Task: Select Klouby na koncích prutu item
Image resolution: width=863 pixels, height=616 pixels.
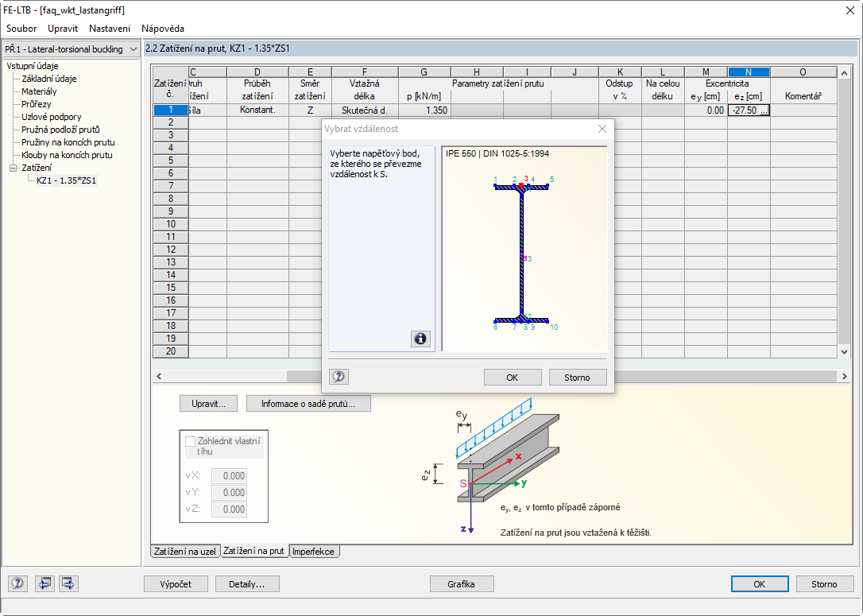Action: pos(67,155)
